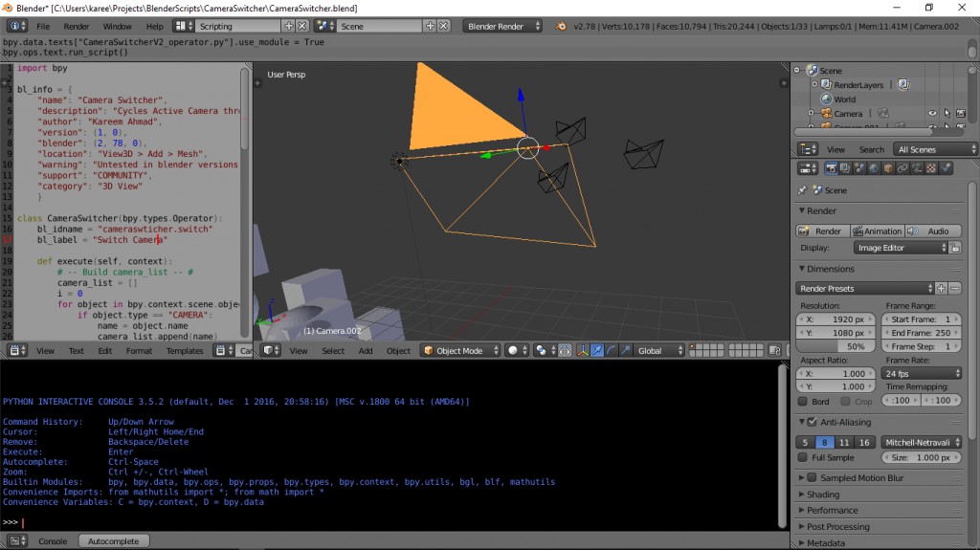Add a new screen layout

click(x=289, y=26)
